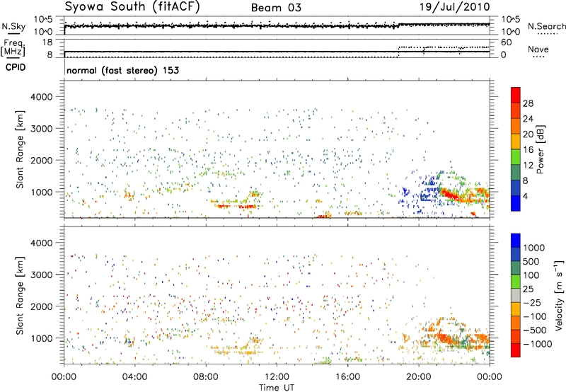Screen dimensions: 566x392
Task: Click the "18" frequency axis tick label
Action: tap(47, 42)
